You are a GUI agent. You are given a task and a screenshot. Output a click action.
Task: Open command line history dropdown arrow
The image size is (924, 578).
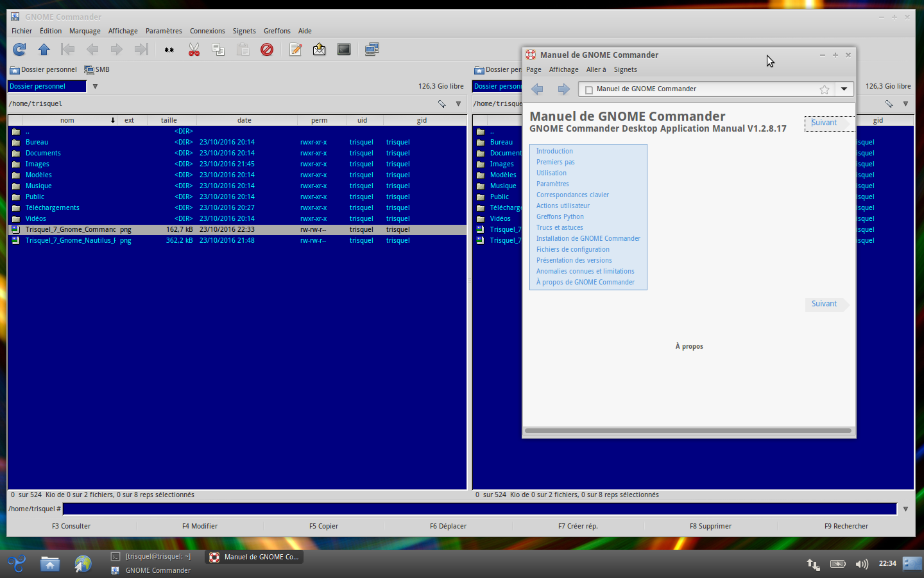pos(905,509)
